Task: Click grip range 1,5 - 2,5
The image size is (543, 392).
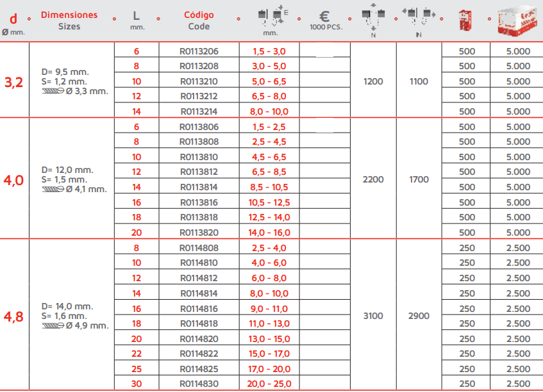Action: pos(269,127)
